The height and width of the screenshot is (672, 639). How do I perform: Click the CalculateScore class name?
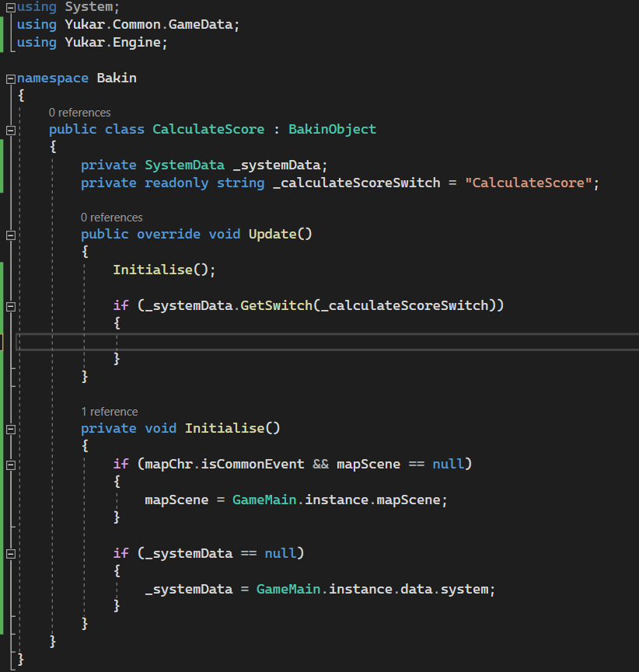tap(208, 129)
